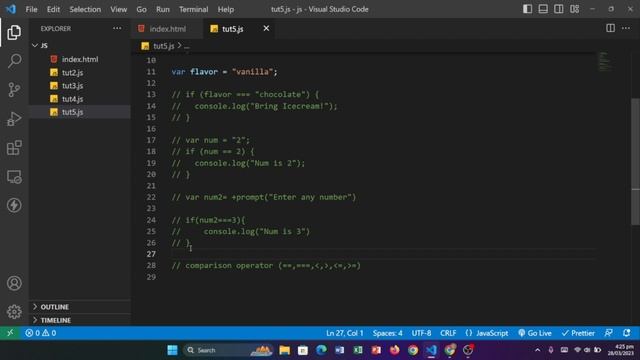The height and width of the screenshot is (360, 640).
Task: Click the Windows Start button
Action: (173, 350)
